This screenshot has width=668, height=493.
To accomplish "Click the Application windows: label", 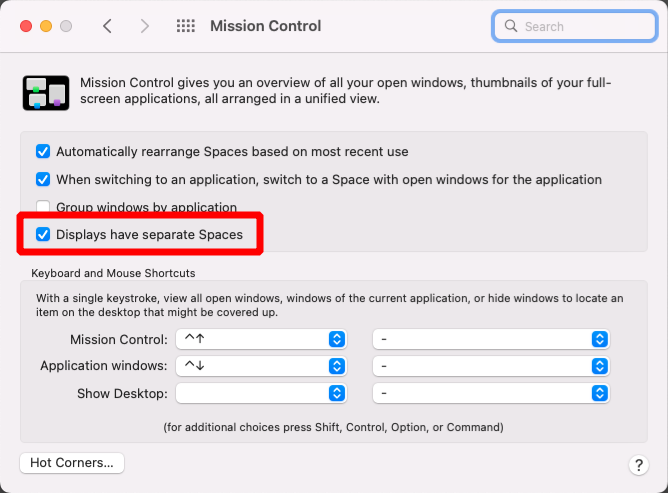I will 104,366.
